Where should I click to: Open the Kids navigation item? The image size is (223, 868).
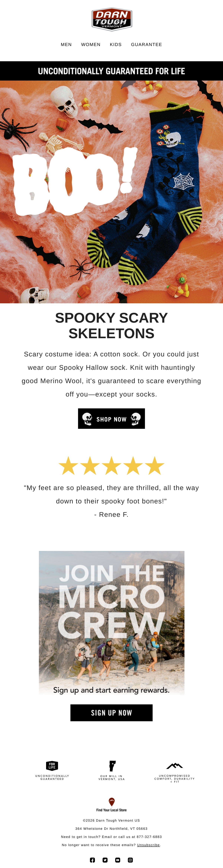pos(116,45)
